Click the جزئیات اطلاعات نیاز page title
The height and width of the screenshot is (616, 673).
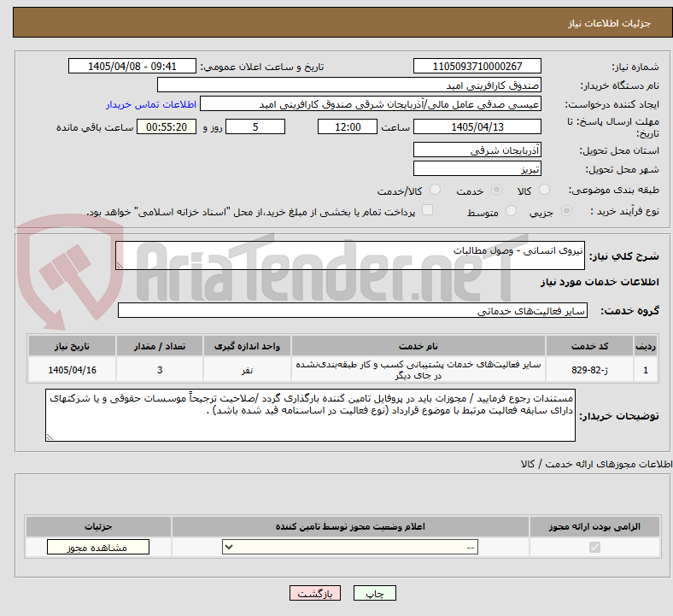coord(609,23)
